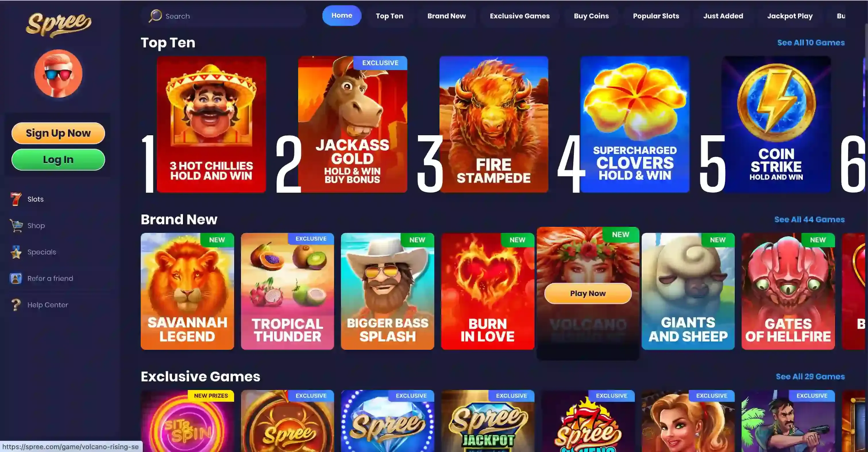Click the magnifying glass search icon
The height and width of the screenshot is (452, 868).
pos(155,16)
